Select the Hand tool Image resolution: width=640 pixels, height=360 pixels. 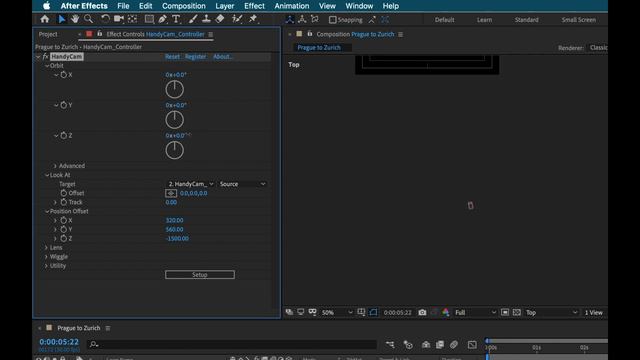pos(75,19)
